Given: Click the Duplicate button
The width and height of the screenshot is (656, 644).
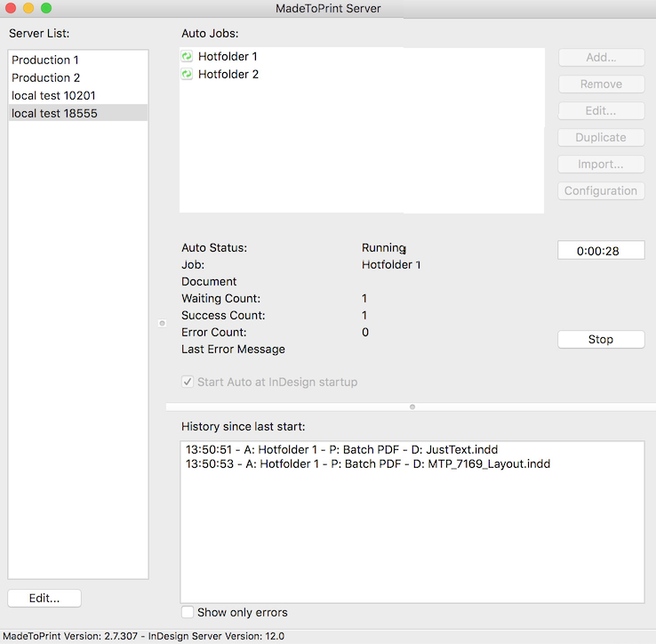Looking at the screenshot, I should [x=601, y=137].
